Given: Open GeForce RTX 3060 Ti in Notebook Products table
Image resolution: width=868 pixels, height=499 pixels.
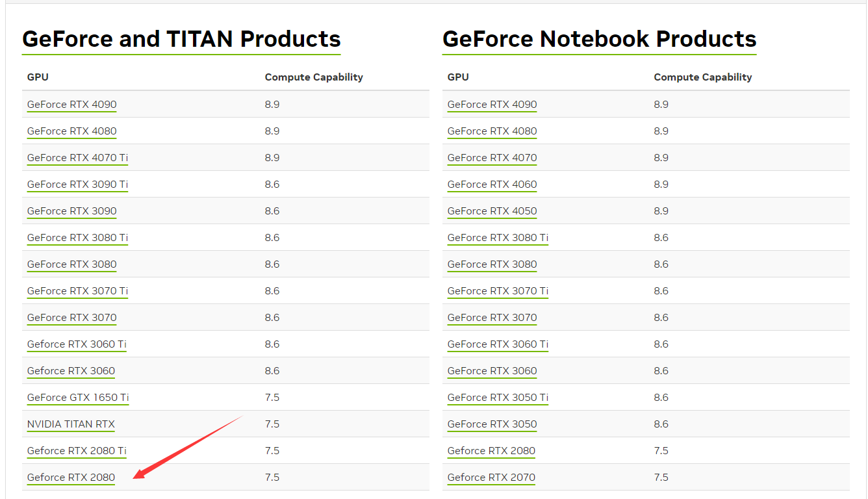Looking at the screenshot, I should (498, 344).
